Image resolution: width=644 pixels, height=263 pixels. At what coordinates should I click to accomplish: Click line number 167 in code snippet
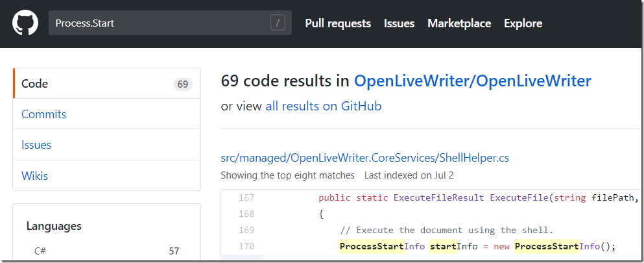tap(246, 197)
